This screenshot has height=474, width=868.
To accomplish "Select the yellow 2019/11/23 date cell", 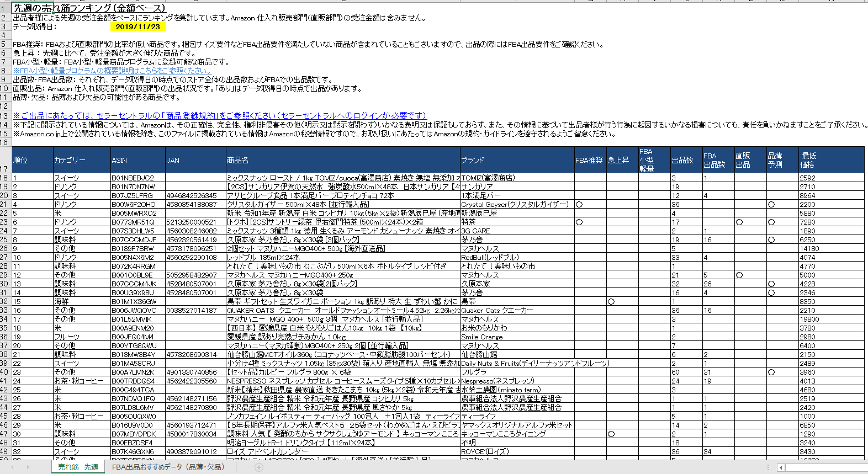I will tap(137, 26).
